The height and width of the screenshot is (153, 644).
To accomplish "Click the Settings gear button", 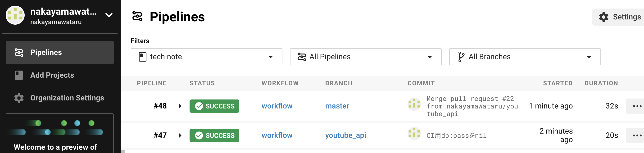I will click(620, 17).
